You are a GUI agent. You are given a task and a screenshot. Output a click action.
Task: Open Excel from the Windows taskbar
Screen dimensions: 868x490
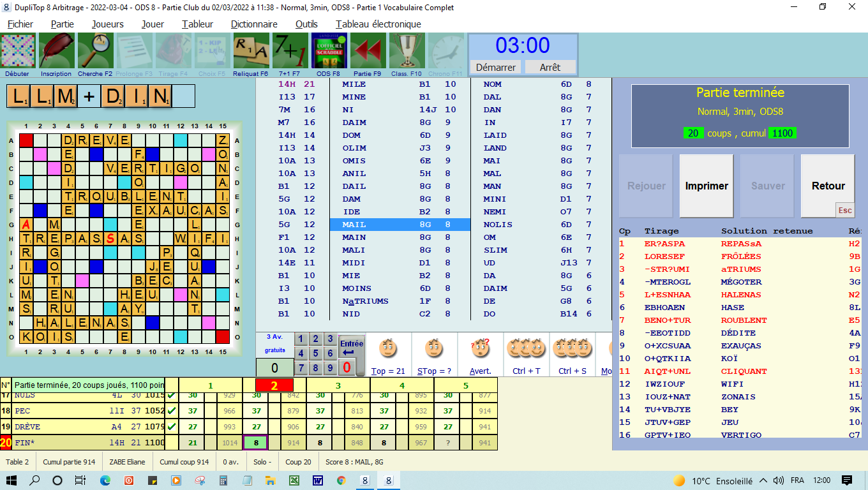pyautogui.click(x=294, y=480)
